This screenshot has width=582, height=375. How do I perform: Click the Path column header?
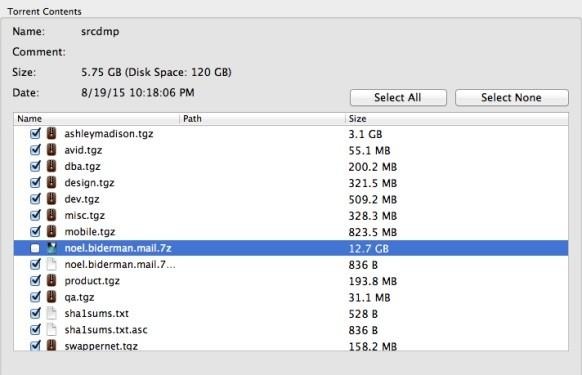click(262, 119)
